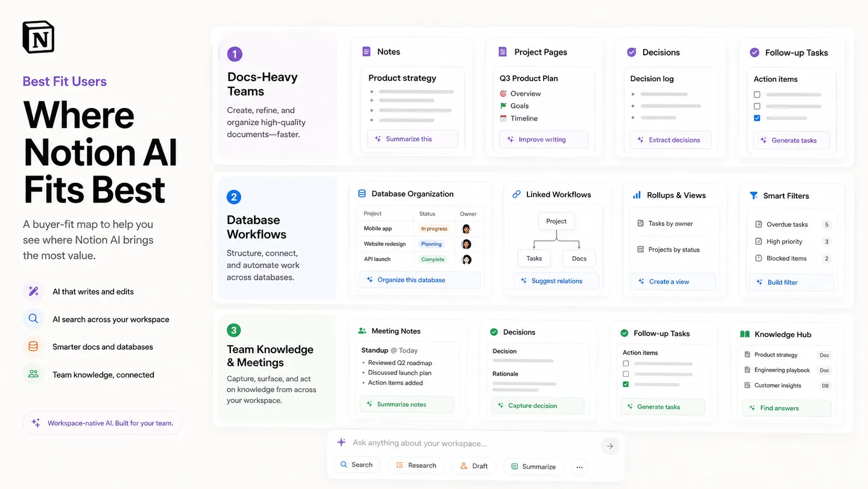The width and height of the screenshot is (868, 489).
Task: Click the purple check icon beside Follow-up Tasks
Action: (x=755, y=52)
